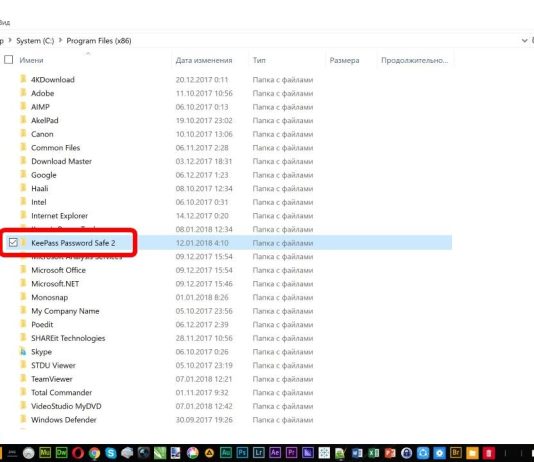Select the Common Files folder

(x=56, y=147)
